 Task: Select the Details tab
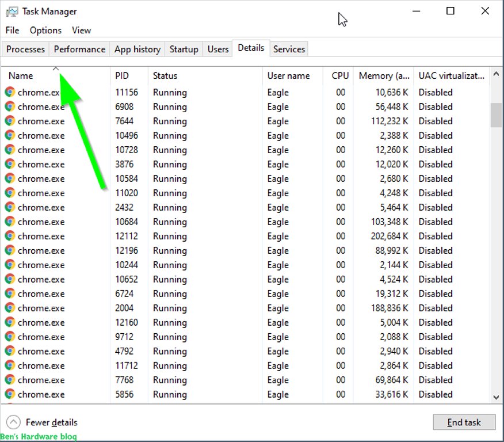coord(251,48)
